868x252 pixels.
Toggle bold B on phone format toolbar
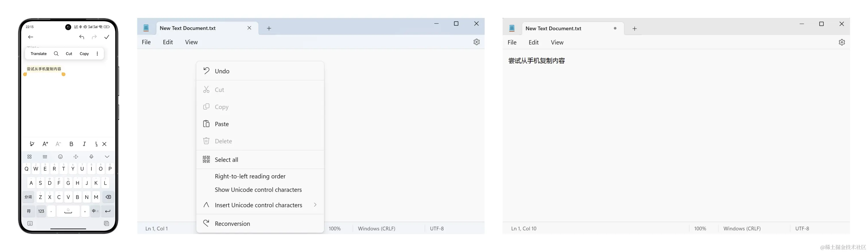[71, 144]
